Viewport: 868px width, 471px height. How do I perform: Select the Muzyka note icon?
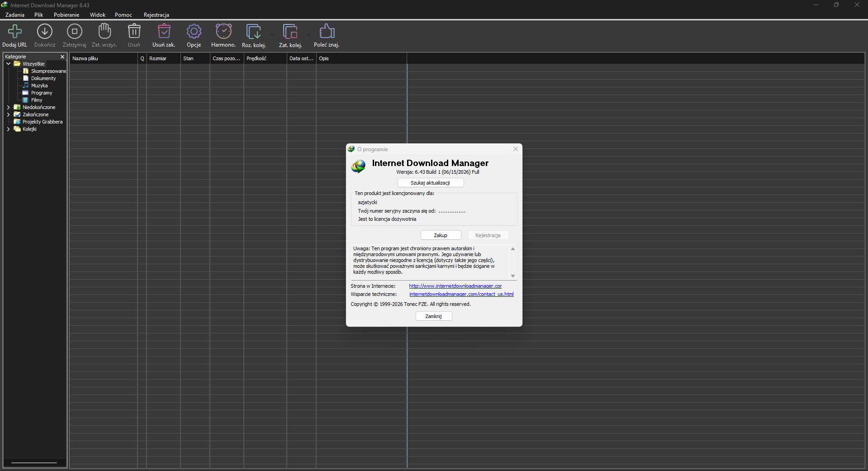tap(26, 86)
